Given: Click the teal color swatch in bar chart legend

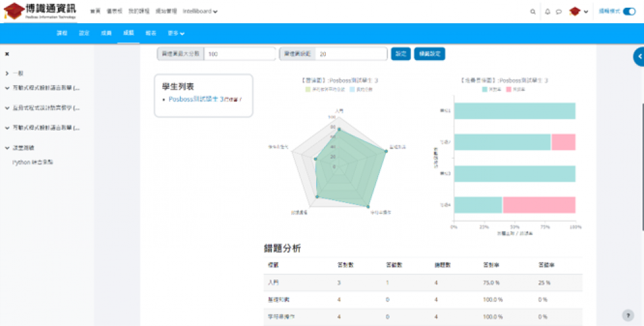Looking at the screenshot, I should pos(486,90).
